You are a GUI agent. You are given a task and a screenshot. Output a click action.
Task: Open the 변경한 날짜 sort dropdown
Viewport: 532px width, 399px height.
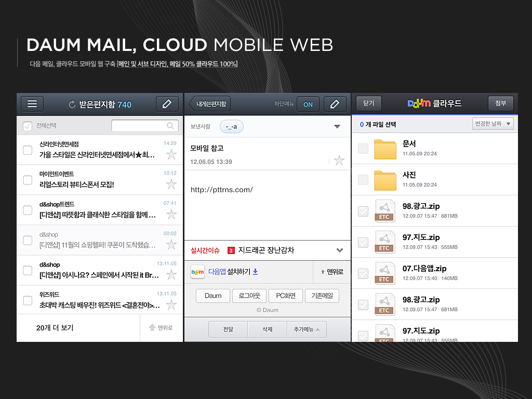click(x=493, y=124)
